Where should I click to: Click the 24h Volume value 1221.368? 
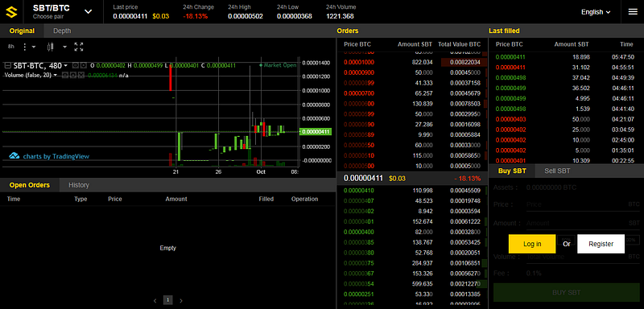[x=340, y=16]
